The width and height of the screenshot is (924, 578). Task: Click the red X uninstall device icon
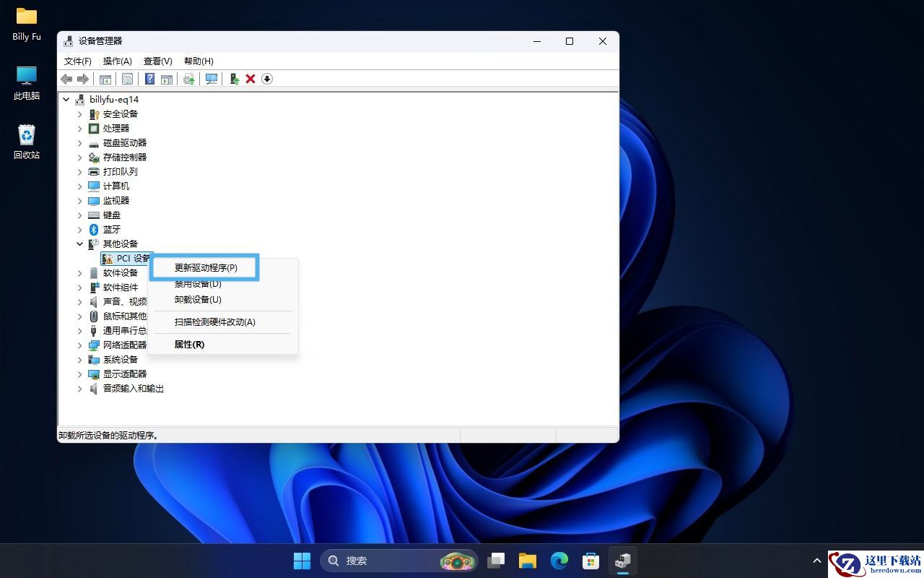tap(250, 79)
